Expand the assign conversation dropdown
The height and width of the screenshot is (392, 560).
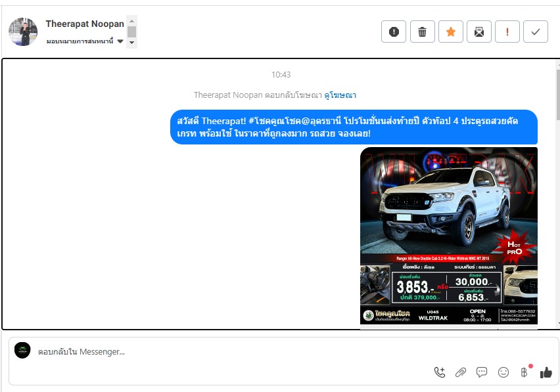pyautogui.click(x=85, y=41)
